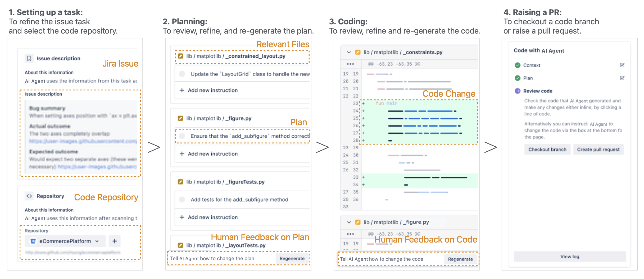Select the Review code step label

pos(538,91)
